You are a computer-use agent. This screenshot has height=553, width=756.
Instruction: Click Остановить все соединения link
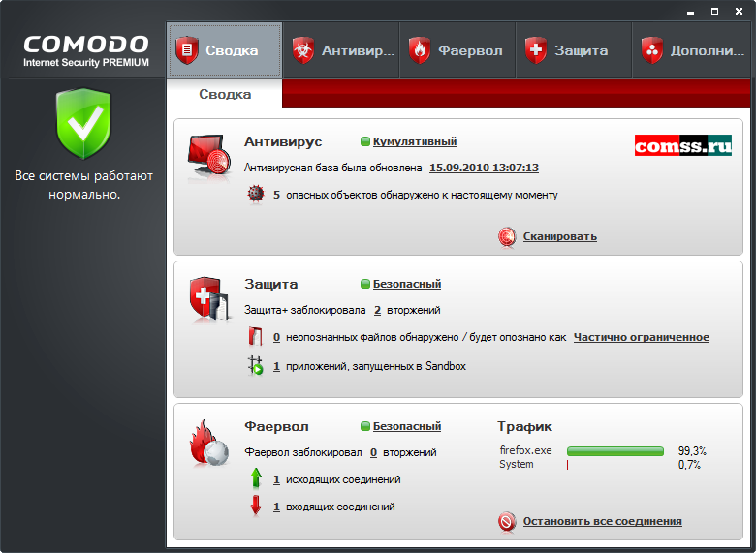coord(602,521)
